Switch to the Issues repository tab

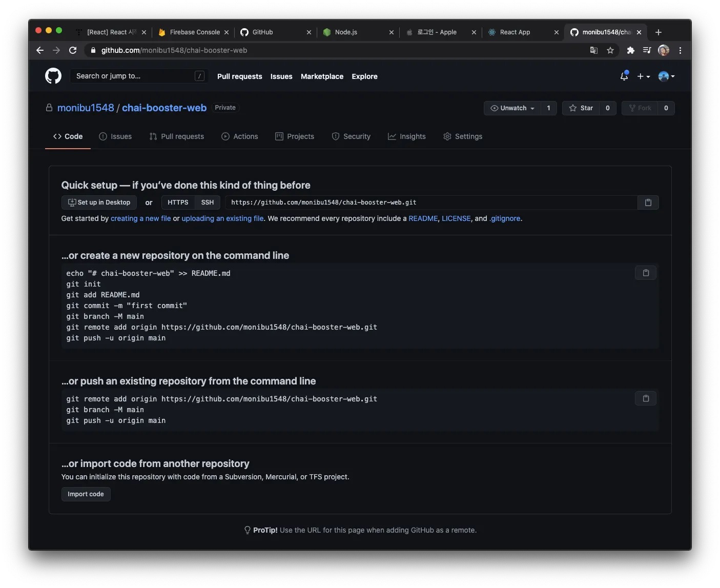pyautogui.click(x=115, y=136)
